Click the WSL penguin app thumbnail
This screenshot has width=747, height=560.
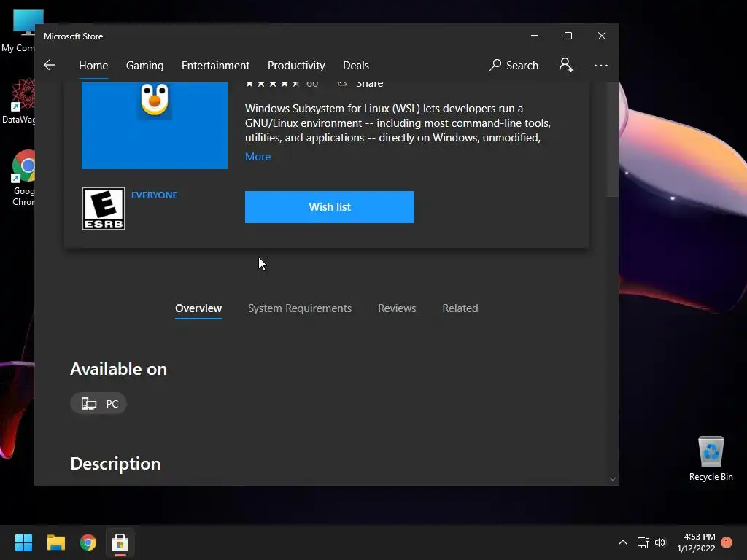click(x=155, y=125)
